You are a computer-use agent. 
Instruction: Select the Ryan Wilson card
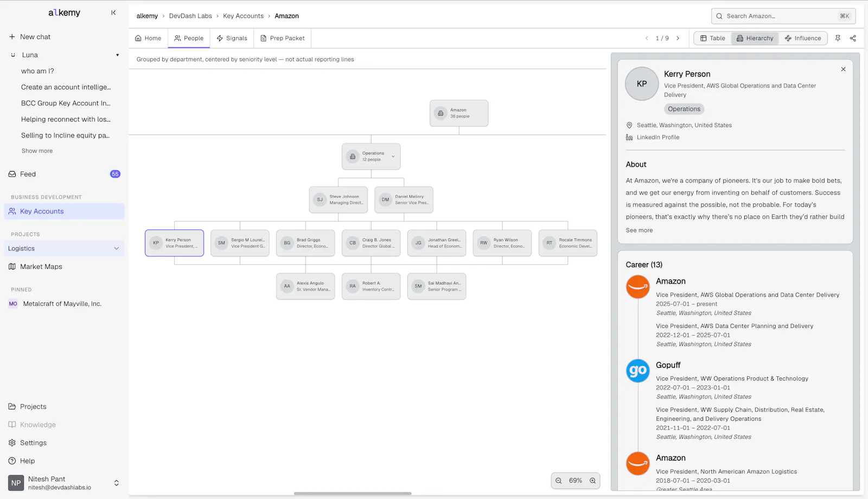point(502,243)
